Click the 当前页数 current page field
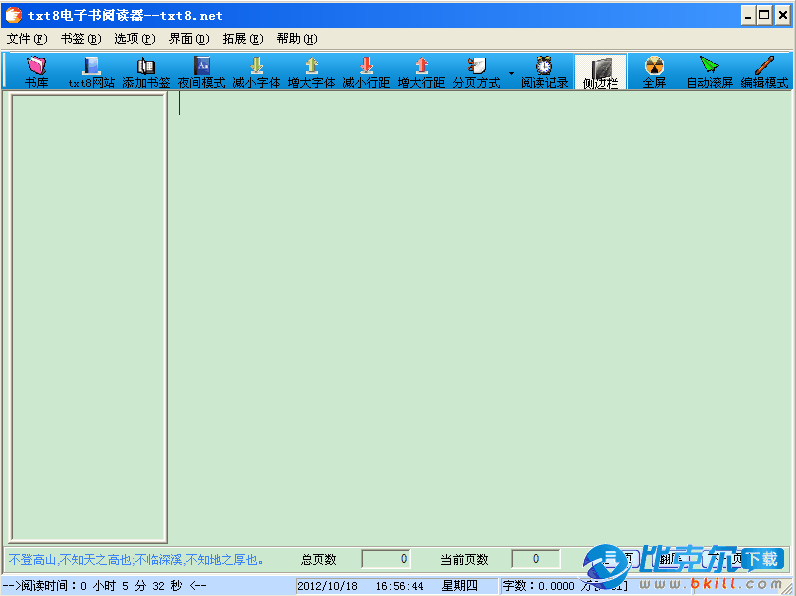The width and height of the screenshot is (796, 596). point(535,559)
